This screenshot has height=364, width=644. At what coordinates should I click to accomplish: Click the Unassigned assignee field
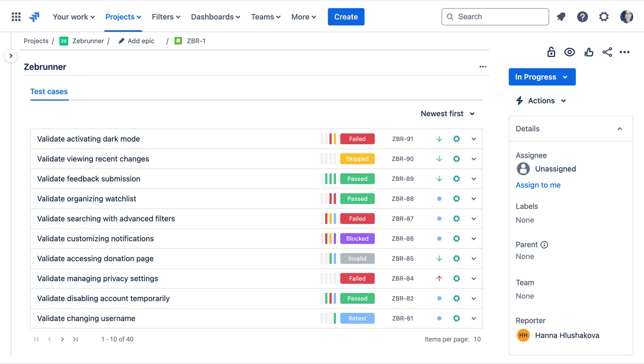[x=546, y=169]
